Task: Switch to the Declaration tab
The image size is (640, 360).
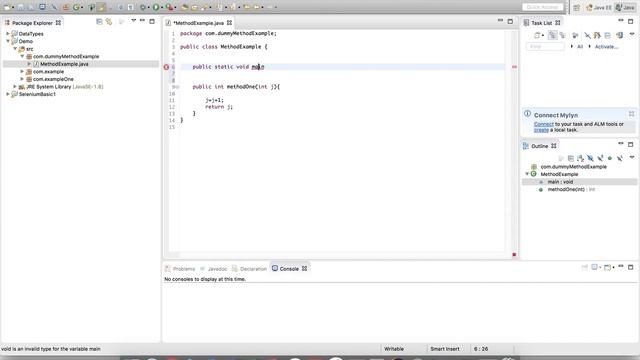Action: [x=249, y=269]
